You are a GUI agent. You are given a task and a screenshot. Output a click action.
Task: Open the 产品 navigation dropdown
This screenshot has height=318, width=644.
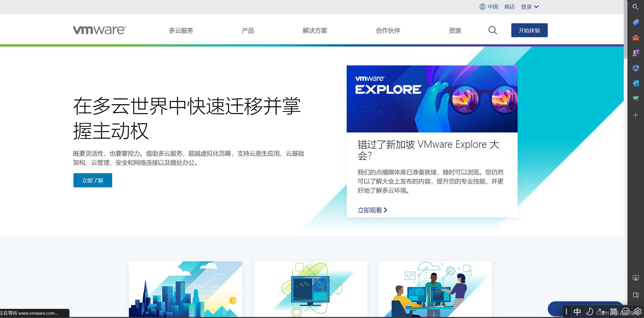tap(248, 30)
